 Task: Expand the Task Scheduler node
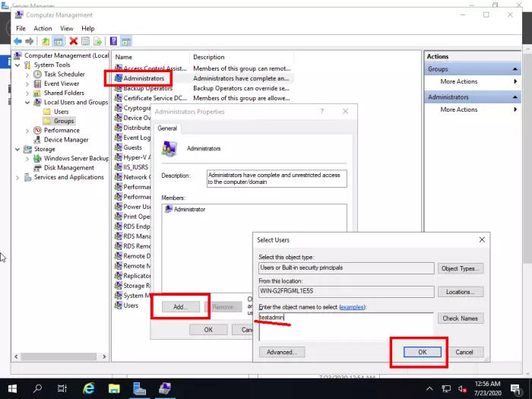[27, 74]
